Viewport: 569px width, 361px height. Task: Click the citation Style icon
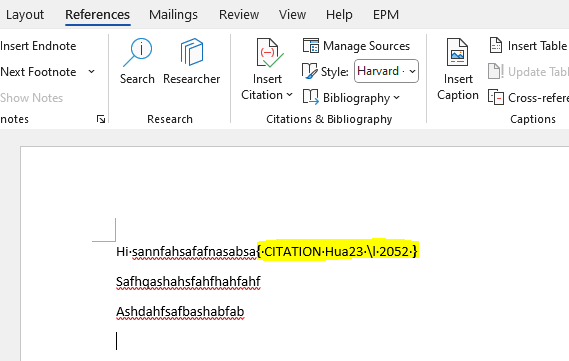tap(310, 71)
